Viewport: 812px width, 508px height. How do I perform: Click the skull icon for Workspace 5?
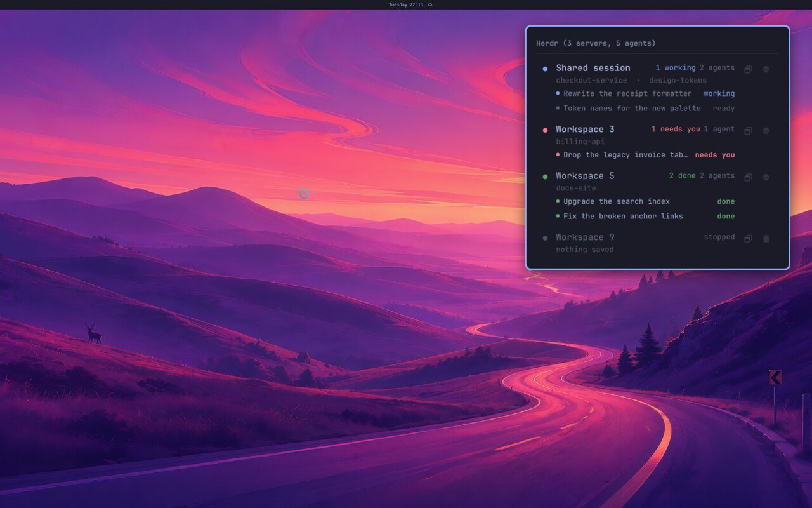click(766, 177)
